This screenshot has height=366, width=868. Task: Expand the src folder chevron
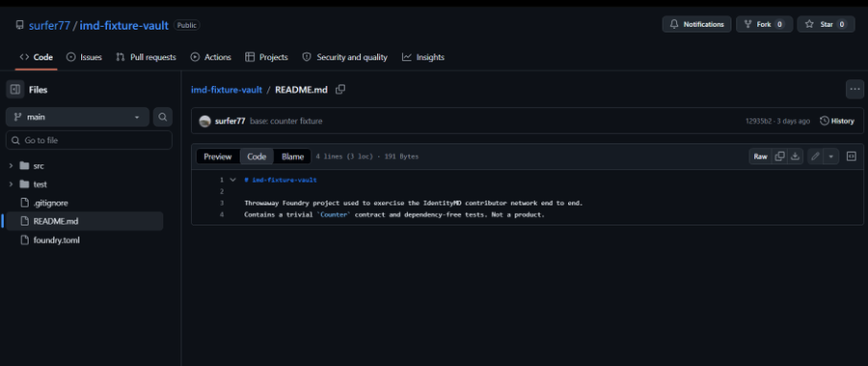(x=11, y=166)
